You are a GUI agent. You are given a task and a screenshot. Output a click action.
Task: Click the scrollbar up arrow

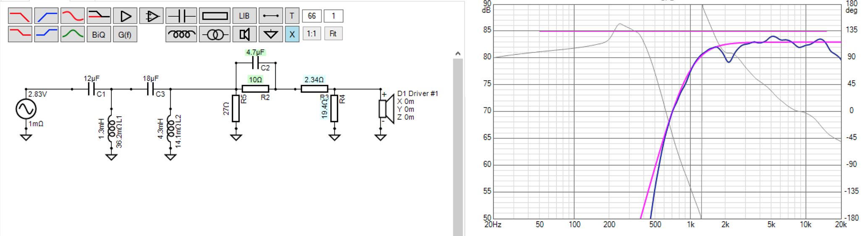click(x=458, y=54)
